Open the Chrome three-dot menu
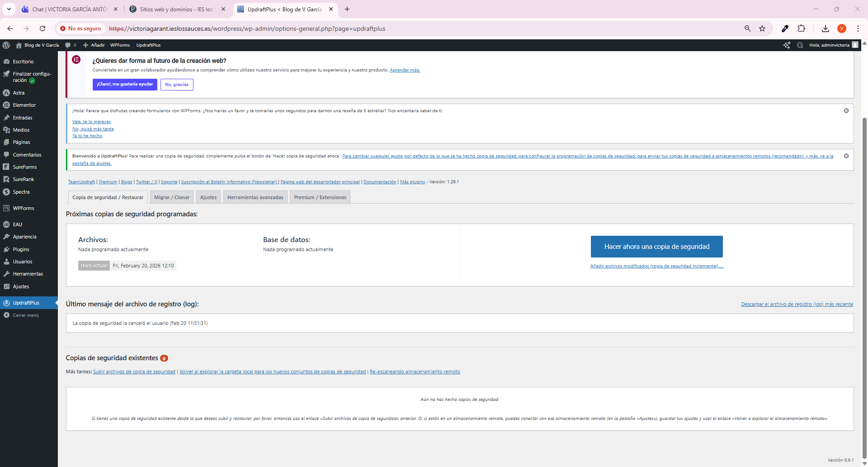Viewport: 868px width, 467px height. [858, 29]
